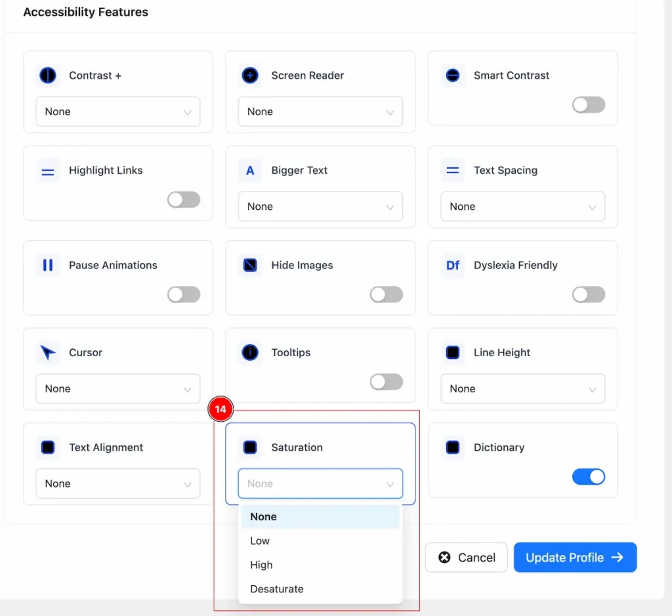Click the Saturation select field
Screen dimensions: 672x616
(320, 483)
